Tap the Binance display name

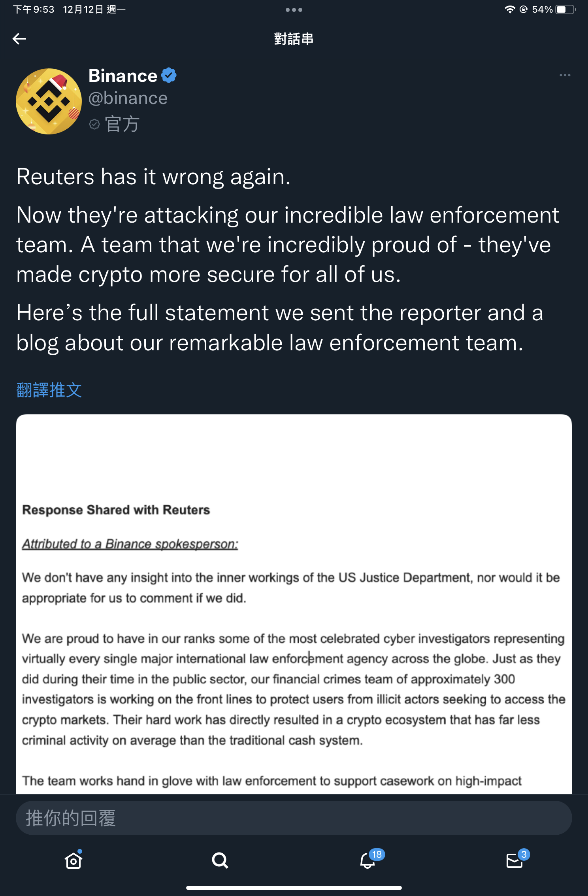(123, 76)
